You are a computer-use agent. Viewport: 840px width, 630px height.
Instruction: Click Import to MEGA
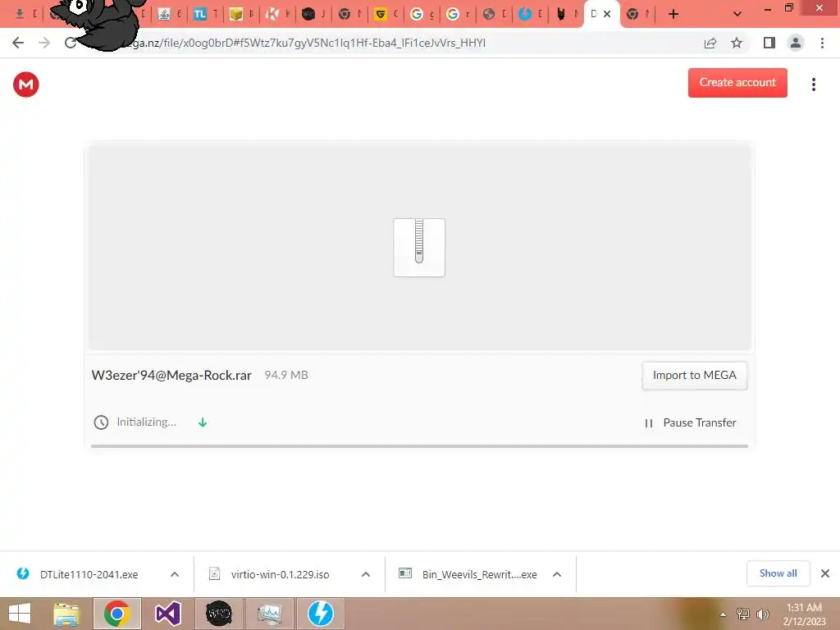[x=694, y=376]
